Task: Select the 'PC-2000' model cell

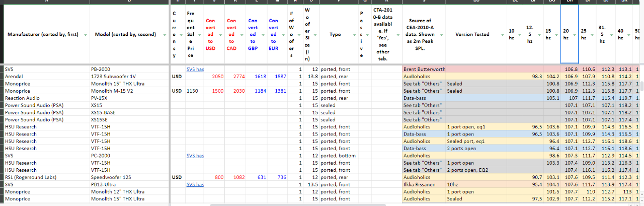Action: click(x=130, y=156)
